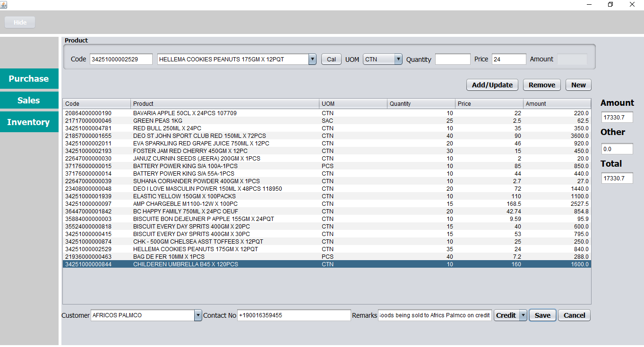Select the BC HAPPY FAMILY 750ML row
The width and height of the screenshot is (644, 347).
pyautogui.click(x=327, y=212)
